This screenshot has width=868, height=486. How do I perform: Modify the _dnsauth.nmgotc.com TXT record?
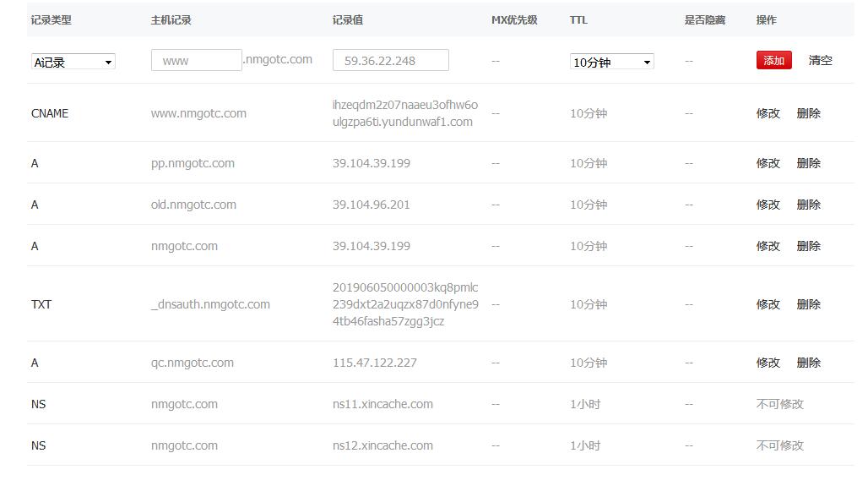click(768, 304)
